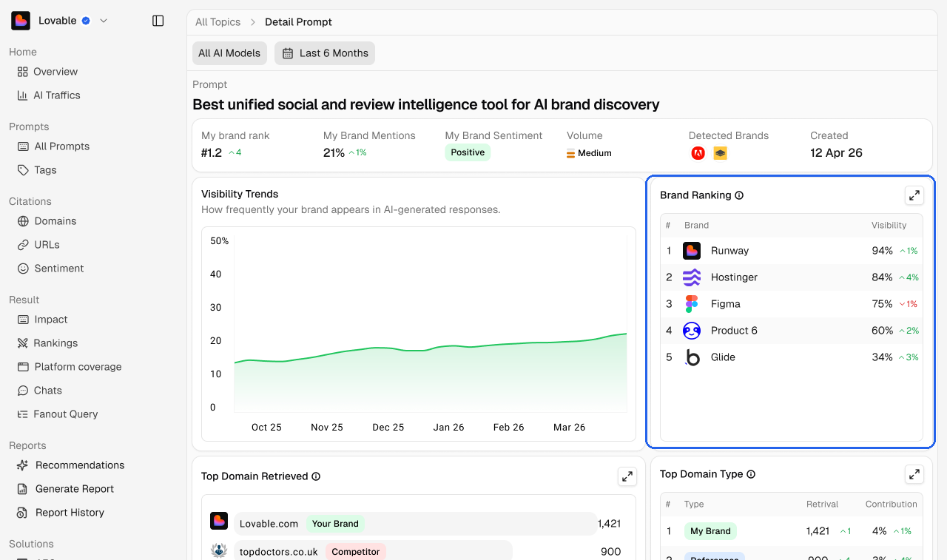
Task: Change the Last 6 Months date range
Action: [x=325, y=53]
